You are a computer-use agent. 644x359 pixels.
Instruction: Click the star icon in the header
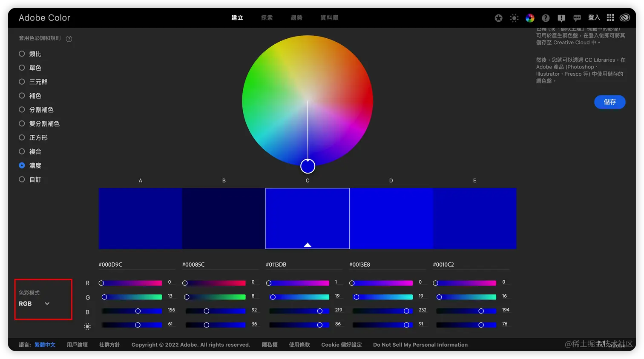498,18
